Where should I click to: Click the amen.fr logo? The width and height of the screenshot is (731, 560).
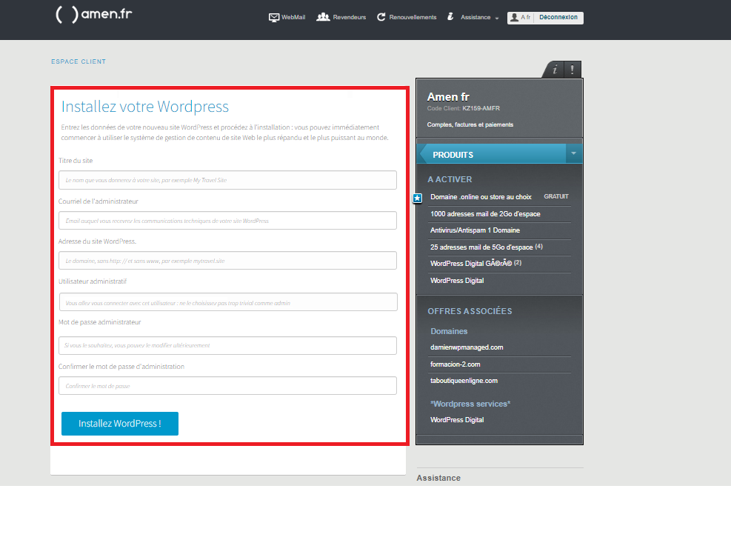(94, 14)
